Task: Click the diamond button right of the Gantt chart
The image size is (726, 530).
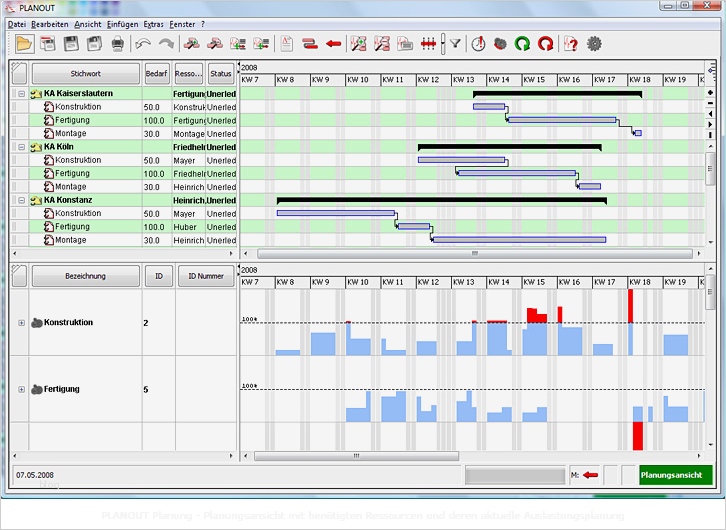Action: (711, 93)
